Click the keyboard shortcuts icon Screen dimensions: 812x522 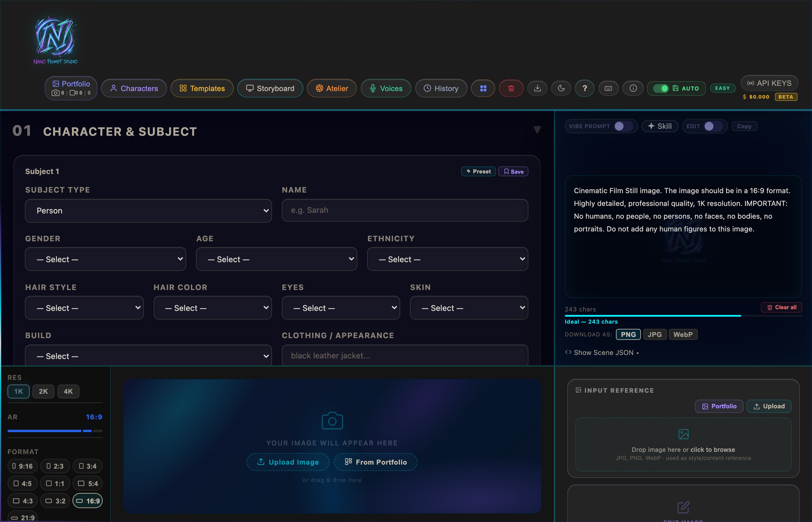(608, 88)
